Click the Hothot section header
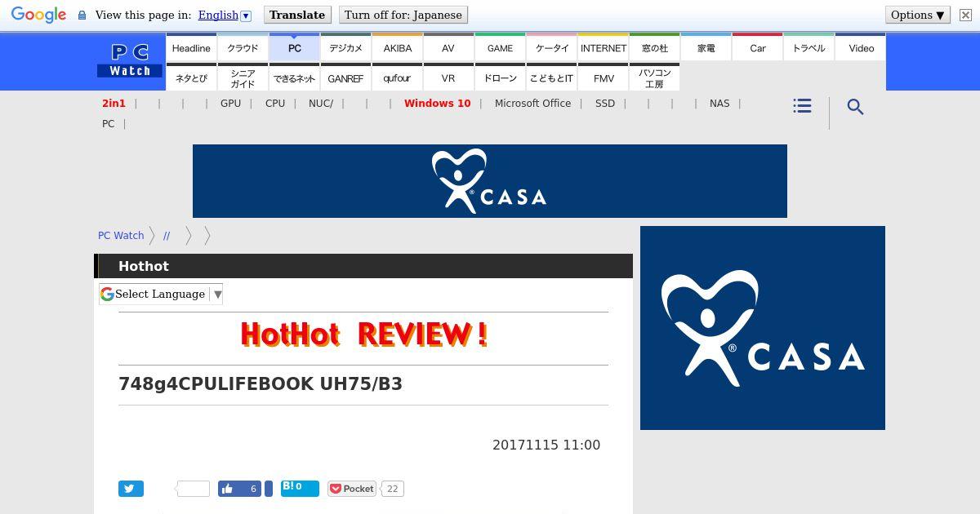 pyautogui.click(x=363, y=266)
